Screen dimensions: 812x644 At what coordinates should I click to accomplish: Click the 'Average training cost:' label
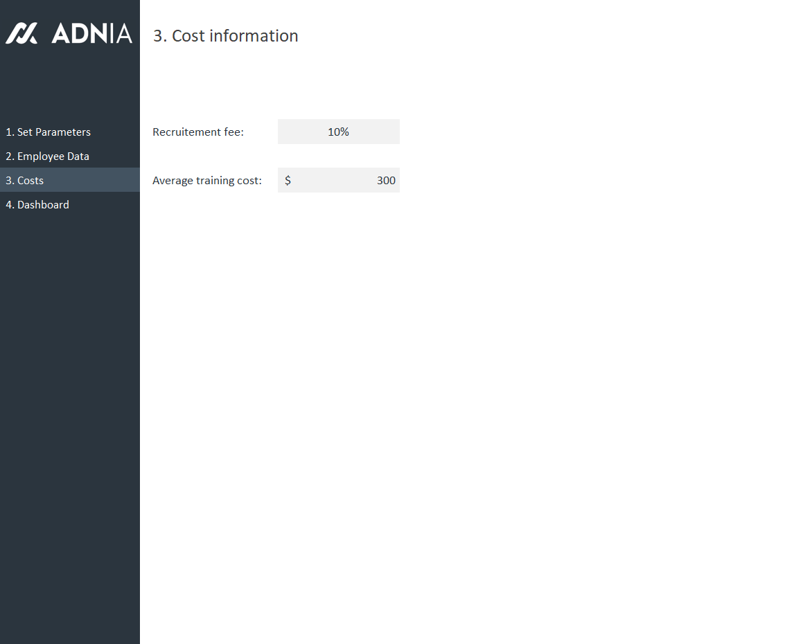[x=207, y=180]
